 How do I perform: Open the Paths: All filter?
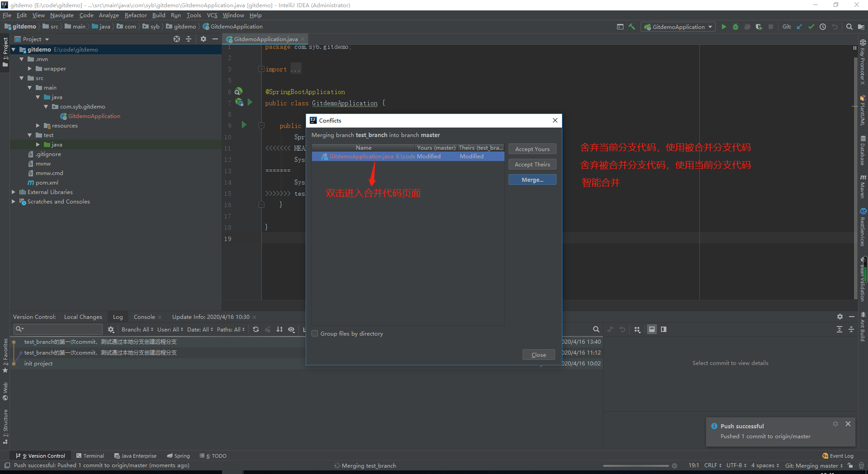pos(231,329)
